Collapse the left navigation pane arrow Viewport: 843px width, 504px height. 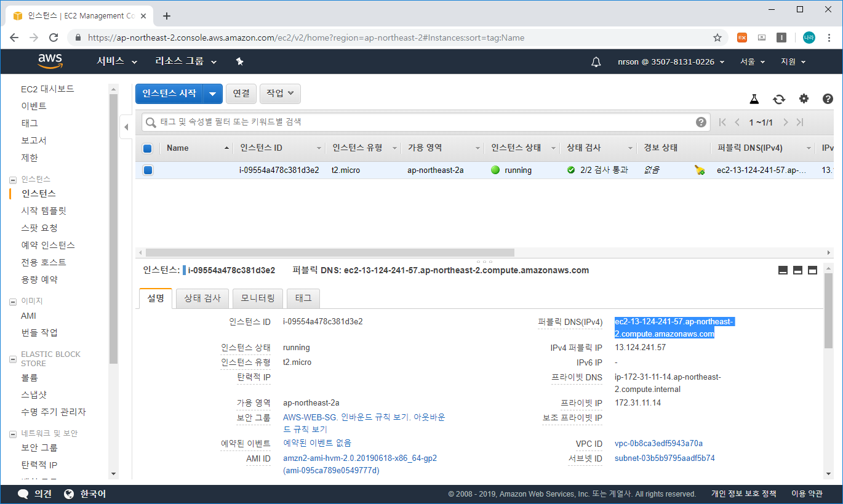pyautogui.click(x=126, y=127)
